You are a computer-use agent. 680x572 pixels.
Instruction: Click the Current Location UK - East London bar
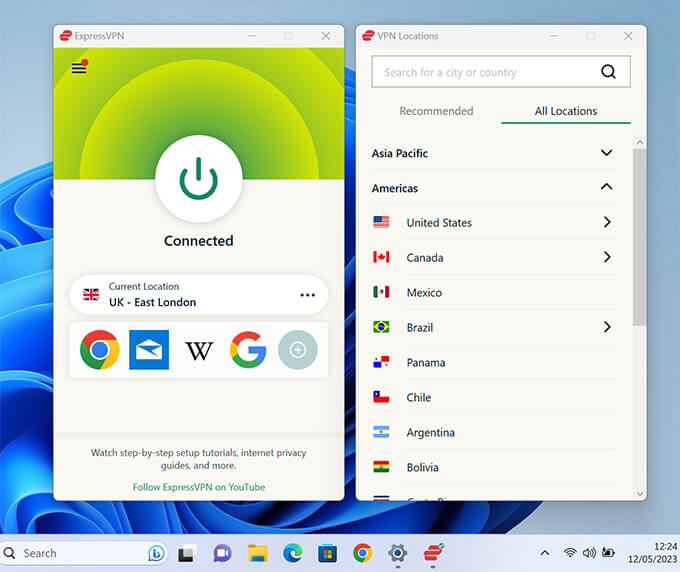click(199, 294)
